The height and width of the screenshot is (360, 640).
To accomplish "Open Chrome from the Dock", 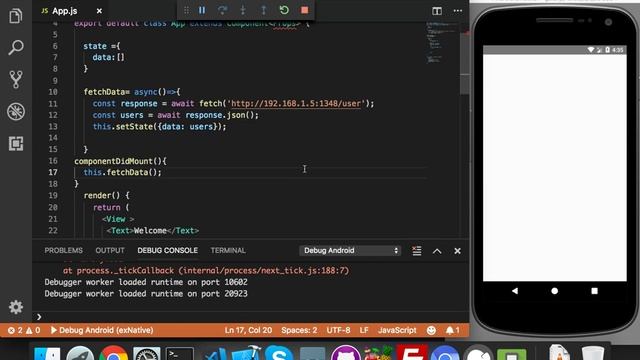I will [113, 353].
